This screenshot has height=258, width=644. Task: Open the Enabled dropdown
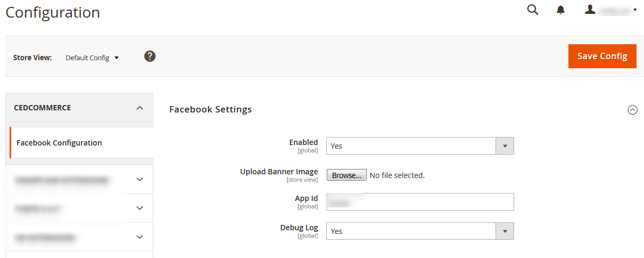coord(420,146)
